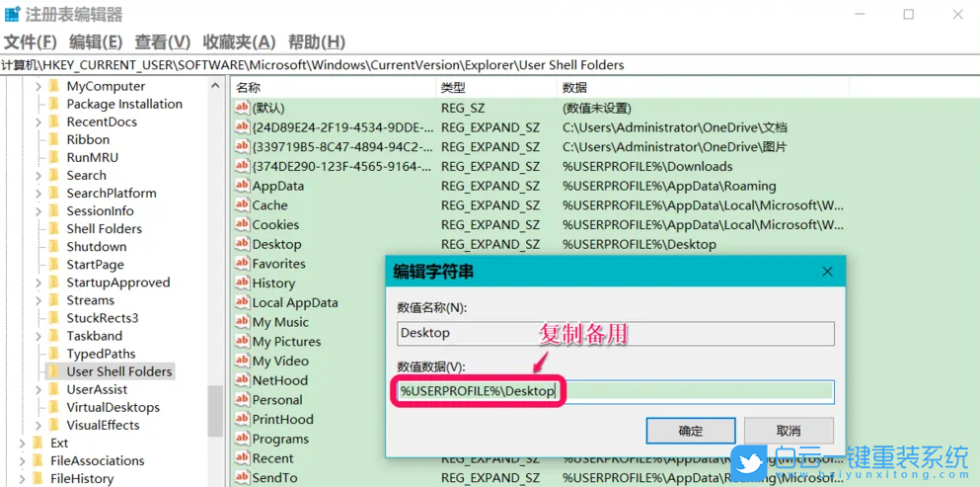Select the Favorites registry value icon
This screenshot has height=487, width=980.
click(242, 264)
